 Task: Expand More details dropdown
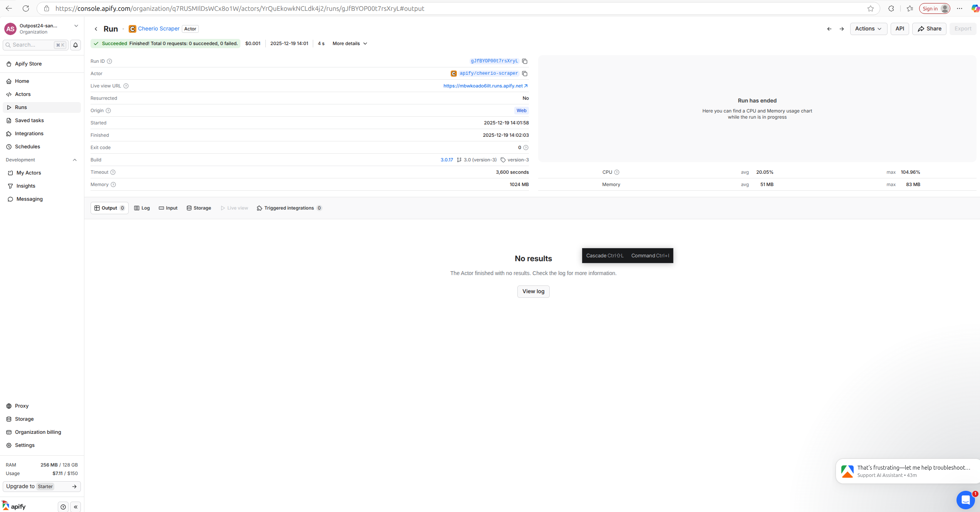[349, 44]
